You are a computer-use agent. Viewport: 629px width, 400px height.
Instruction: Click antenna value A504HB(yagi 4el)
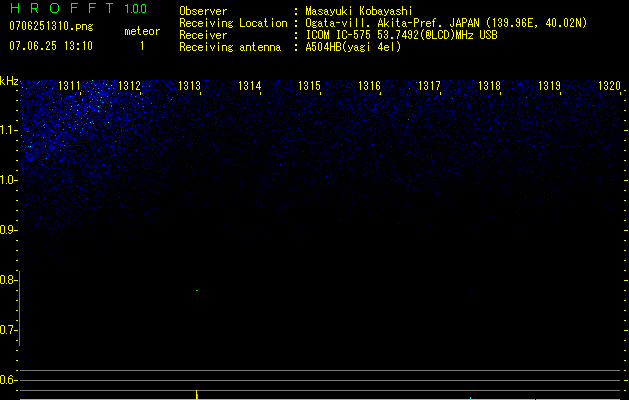click(x=353, y=47)
